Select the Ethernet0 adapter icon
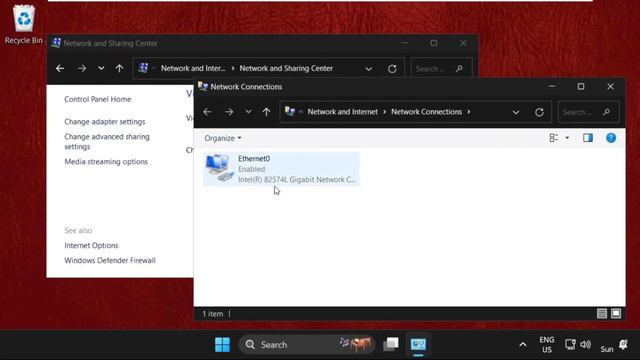The height and width of the screenshot is (360, 640). coord(219,168)
